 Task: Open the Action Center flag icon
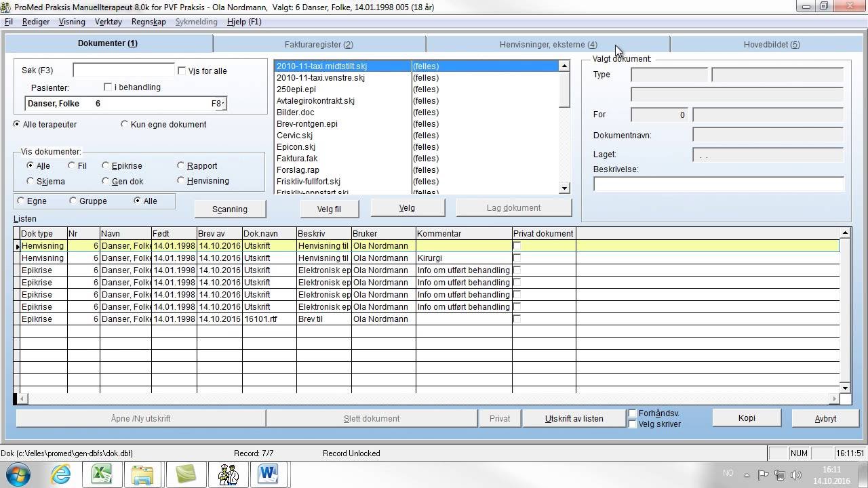763,474
